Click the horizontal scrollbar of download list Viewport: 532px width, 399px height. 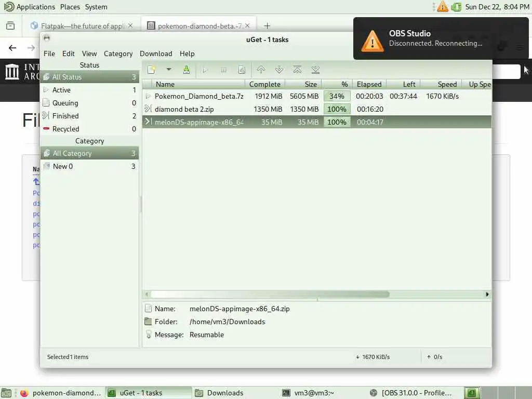point(270,294)
